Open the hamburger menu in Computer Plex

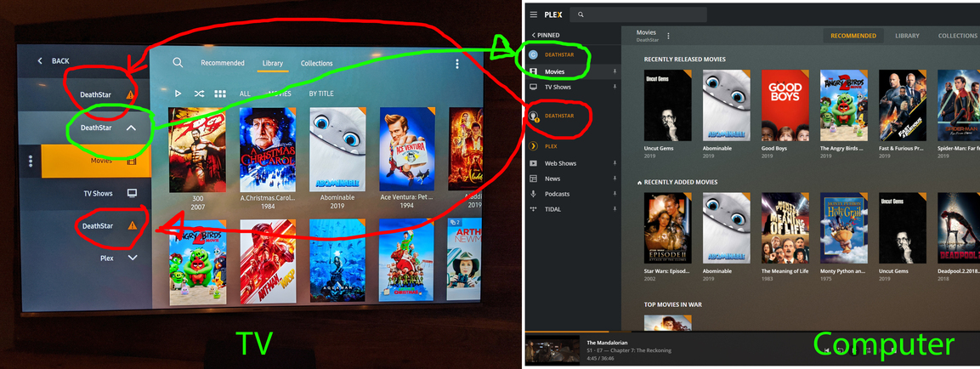pos(533,14)
